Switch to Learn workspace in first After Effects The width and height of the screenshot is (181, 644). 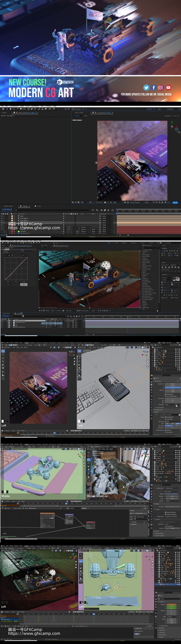160,109
